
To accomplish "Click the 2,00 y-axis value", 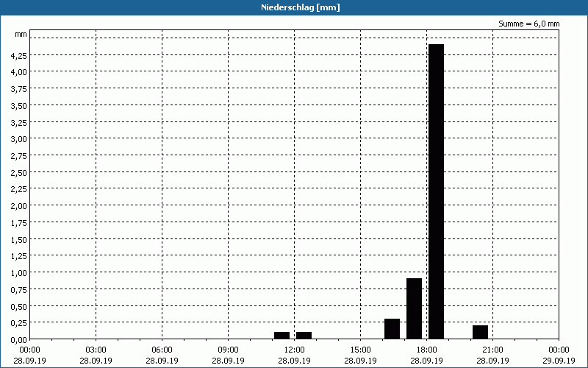I will 19,206.
